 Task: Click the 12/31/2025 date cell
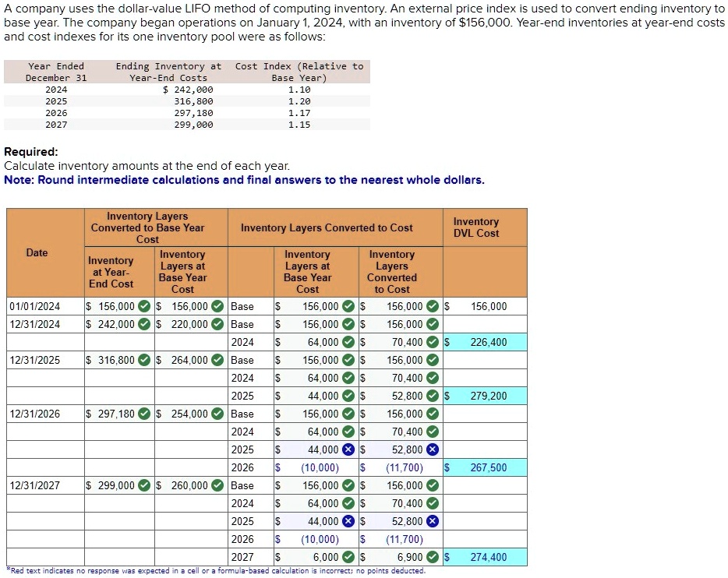point(45,360)
